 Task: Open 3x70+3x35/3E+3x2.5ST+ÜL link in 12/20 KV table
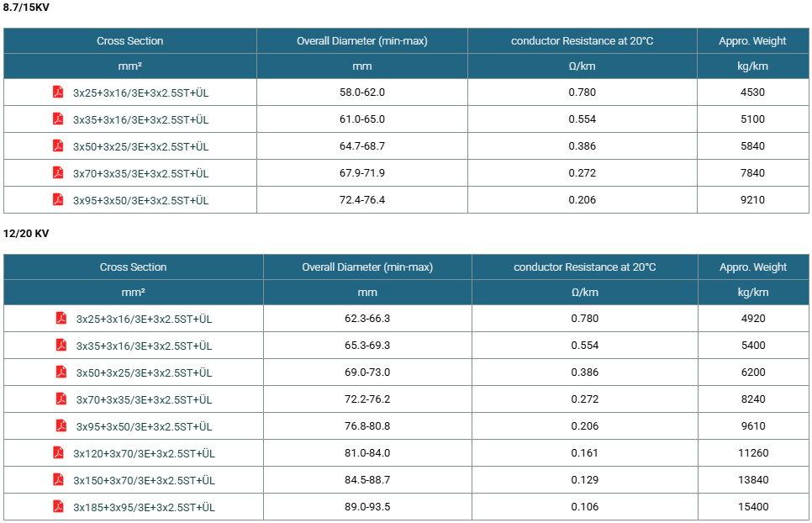(144, 399)
